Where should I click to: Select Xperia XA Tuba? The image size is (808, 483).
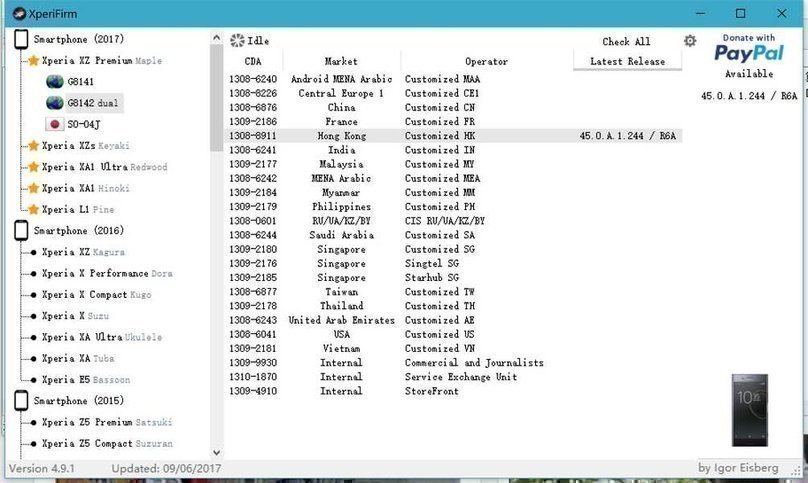point(78,358)
